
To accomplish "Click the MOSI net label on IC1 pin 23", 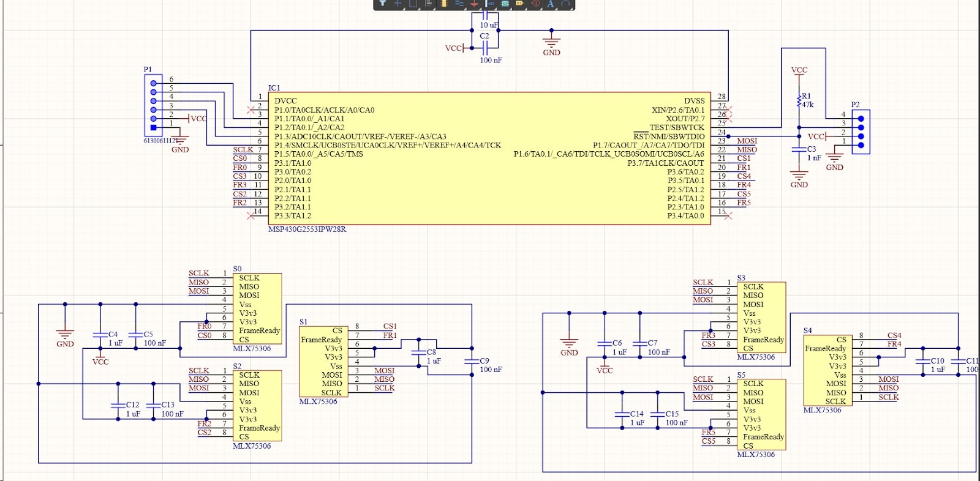I will click(x=747, y=141).
